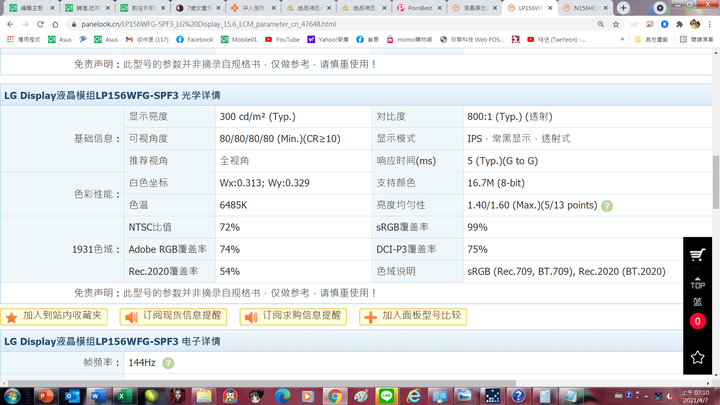Switch to the N156HCA tab

point(586,8)
